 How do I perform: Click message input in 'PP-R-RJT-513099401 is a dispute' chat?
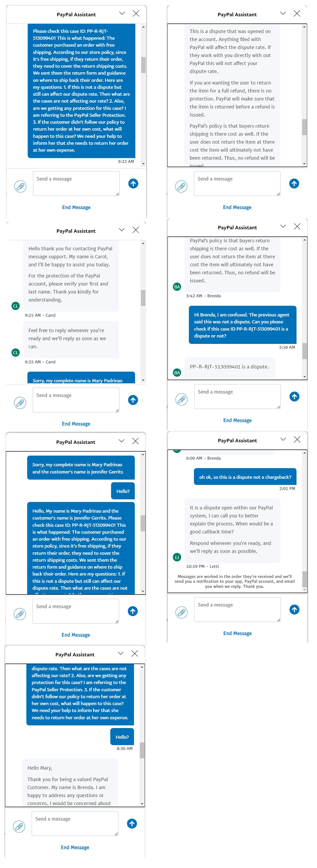237,396
